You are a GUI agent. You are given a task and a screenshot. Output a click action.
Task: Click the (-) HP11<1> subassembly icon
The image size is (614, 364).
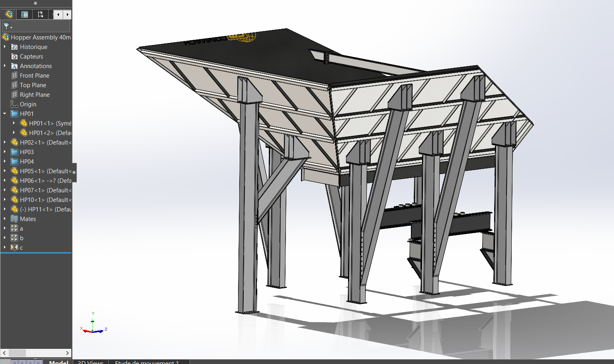[x=14, y=209]
